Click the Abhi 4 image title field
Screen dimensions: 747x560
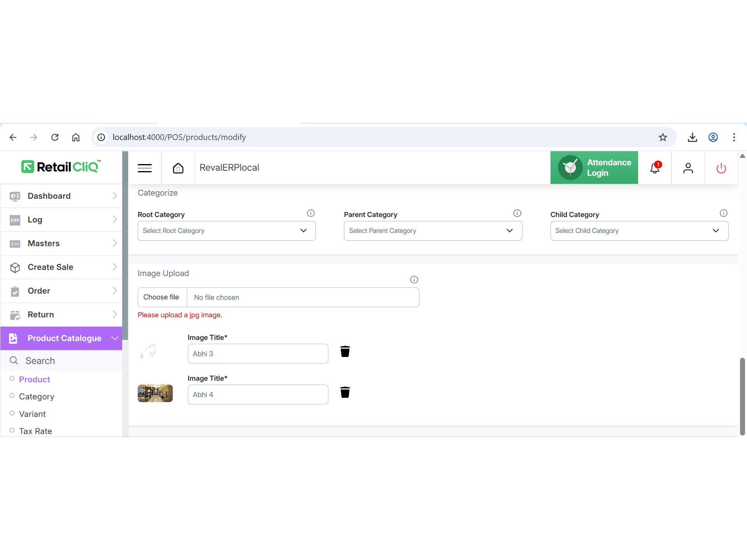(x=258, y=395)
